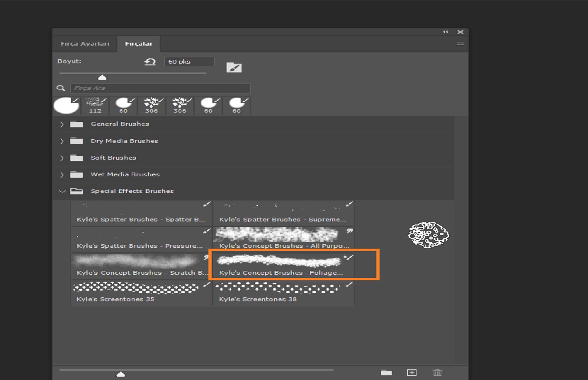Pick the recent brush labeled 112
Screen dimensions: 588x380
[95, 106]
